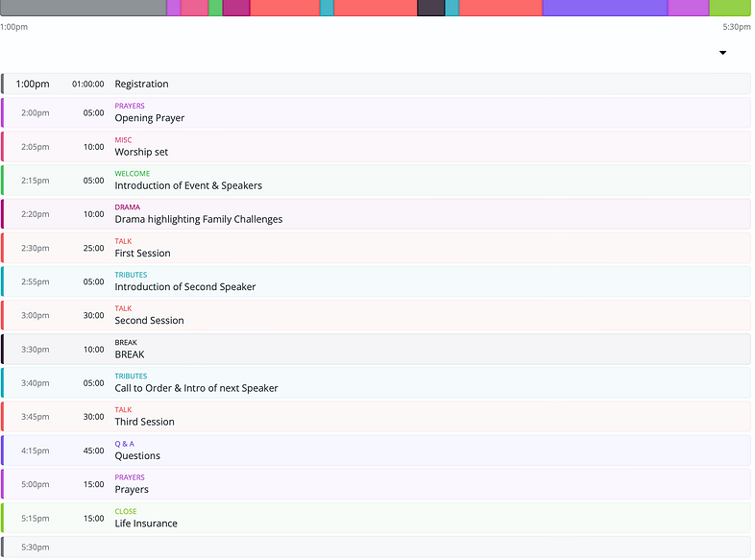The width and height of the screenshot is (755, 560).
Task: Open the Opening Prayer item
Action: pos(149,118)
